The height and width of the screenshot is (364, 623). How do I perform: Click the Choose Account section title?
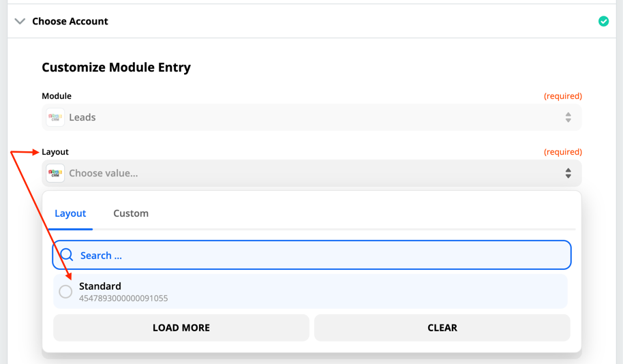click(x=70, y=21)
